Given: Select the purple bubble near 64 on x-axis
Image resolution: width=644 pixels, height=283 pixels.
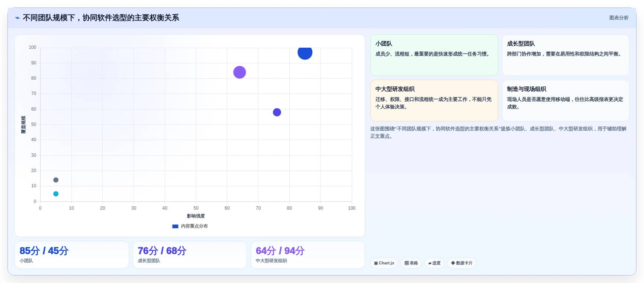Looking at the screenshot, I should (239, 72).
